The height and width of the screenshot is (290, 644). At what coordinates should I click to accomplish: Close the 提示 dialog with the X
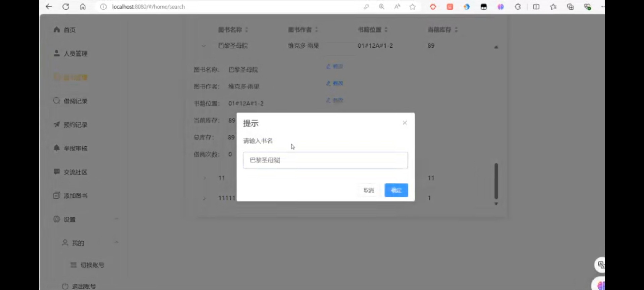click(405, 123)
